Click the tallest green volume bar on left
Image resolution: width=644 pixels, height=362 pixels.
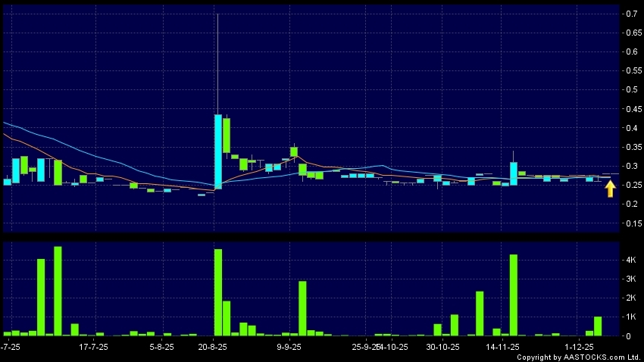(58, 291)
